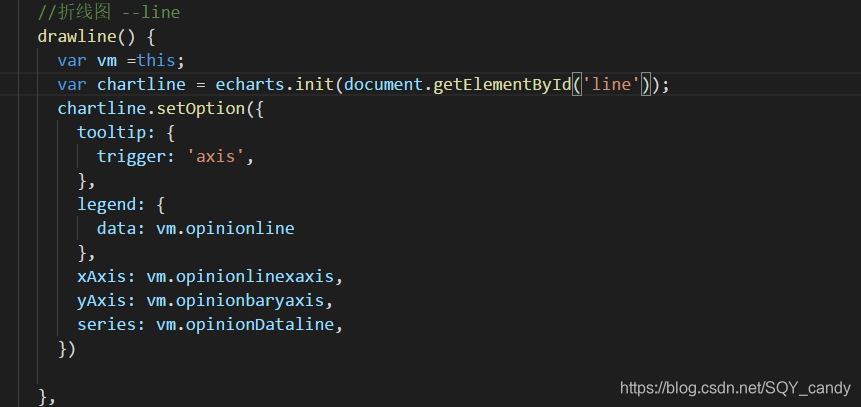Click 'echarts' in the init call
Screen dimensions: 861x407
(250, 85)
